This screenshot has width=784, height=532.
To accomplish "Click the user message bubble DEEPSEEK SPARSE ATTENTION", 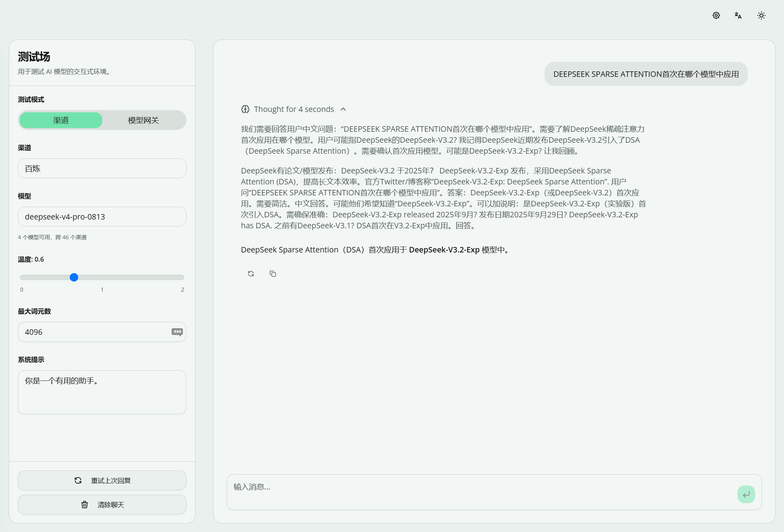I will [646, 74].
